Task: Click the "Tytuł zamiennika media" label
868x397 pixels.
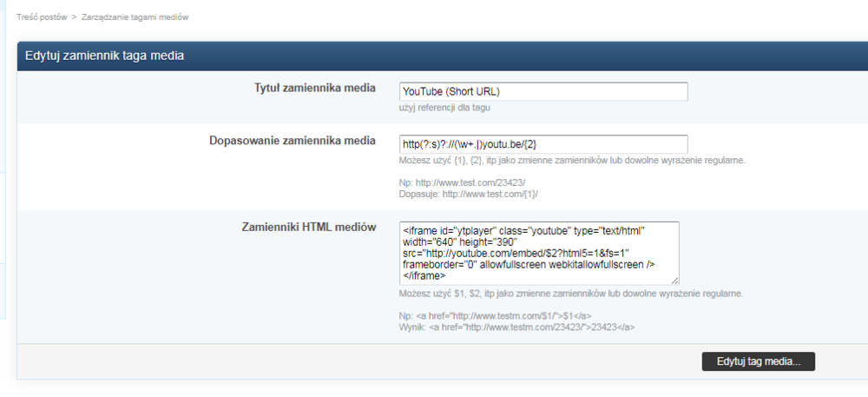Action: point(314,89)
